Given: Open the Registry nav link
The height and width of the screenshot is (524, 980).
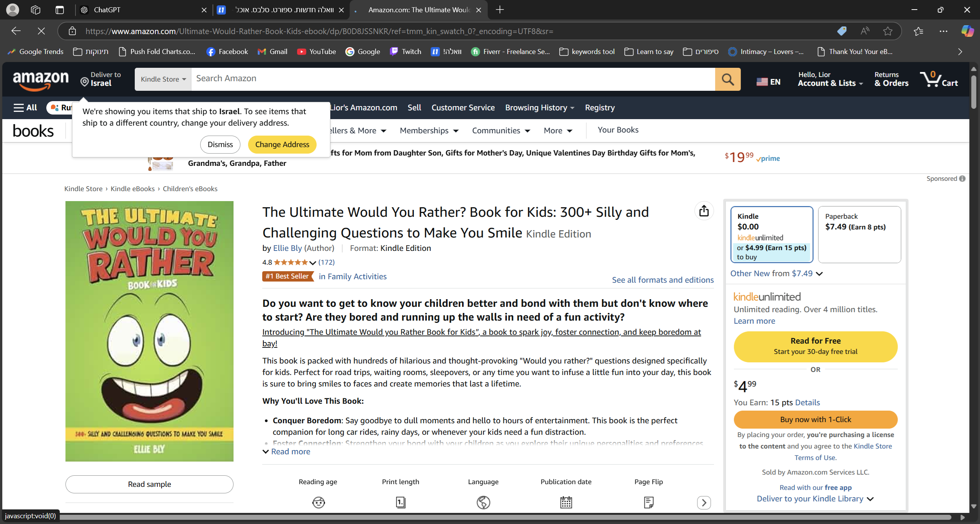Looking at the screenshot, I should (599, 108).
